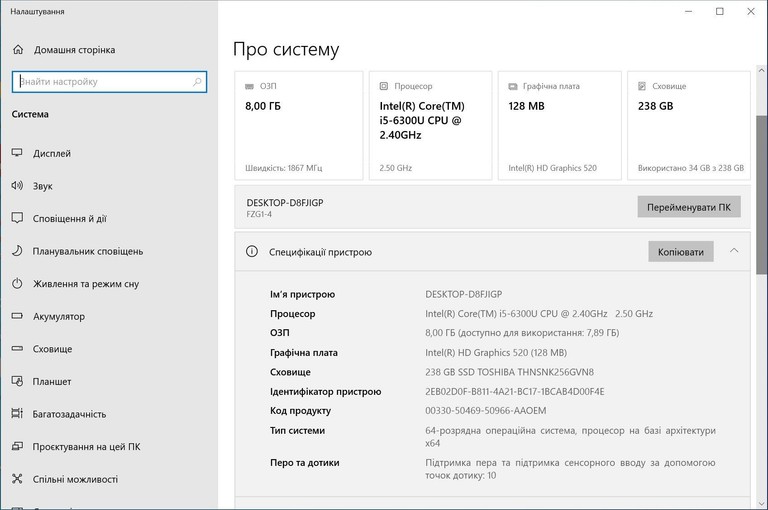Click the Сховище drive icon in sidebar

pos(17,348)
